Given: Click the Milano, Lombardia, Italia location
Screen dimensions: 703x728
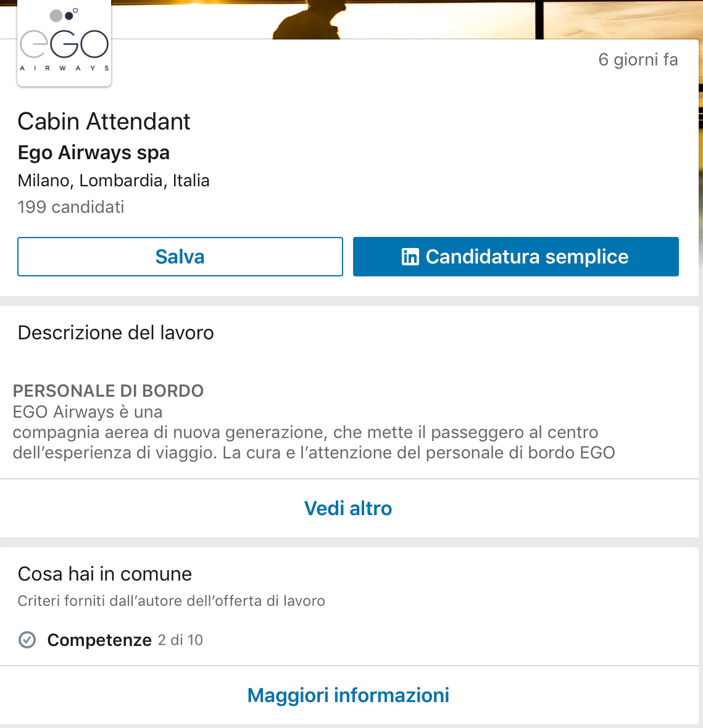Looking at the screenshot, I should click(x=114, y=181).
